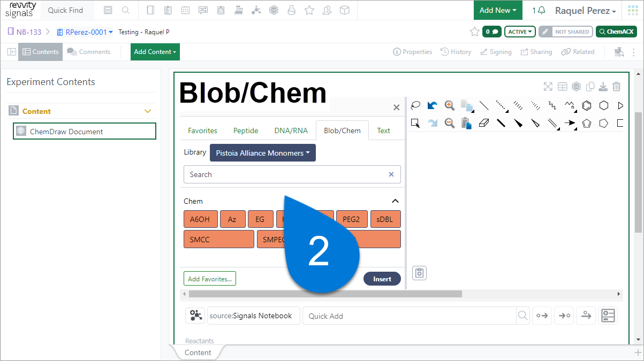Select the sDBL monomer
The height and width of the screenshot is (361, 644).
[385, 219]
